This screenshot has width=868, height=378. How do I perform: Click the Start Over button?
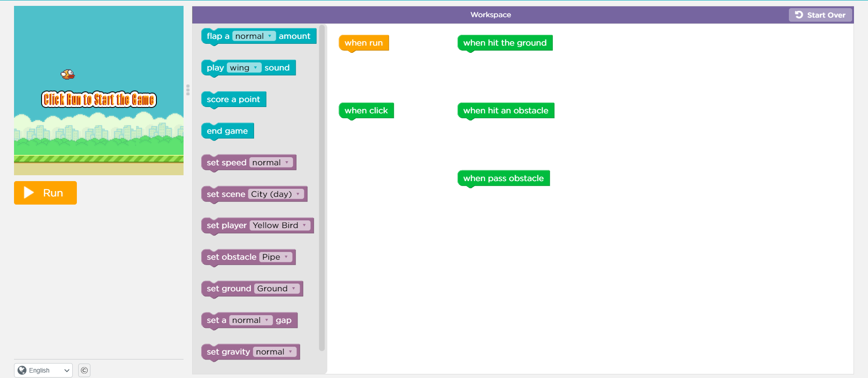tap(820, 15)
